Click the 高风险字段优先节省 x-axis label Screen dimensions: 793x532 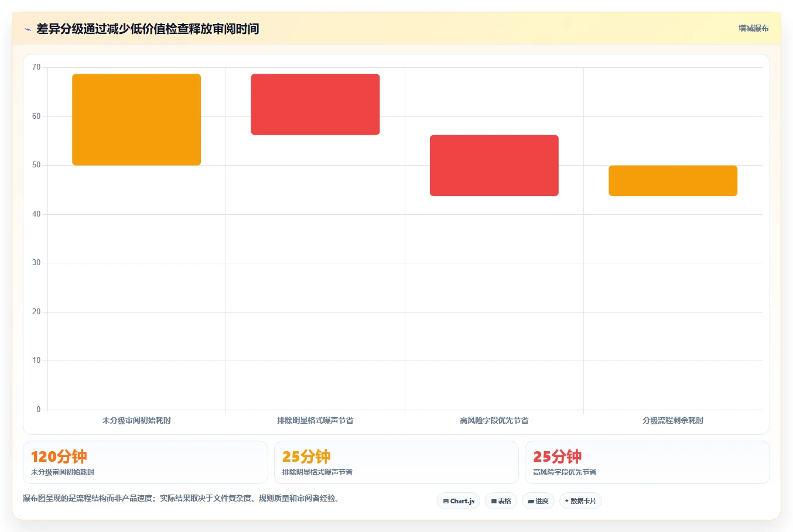pyautogui.click(x=494, y=420)
